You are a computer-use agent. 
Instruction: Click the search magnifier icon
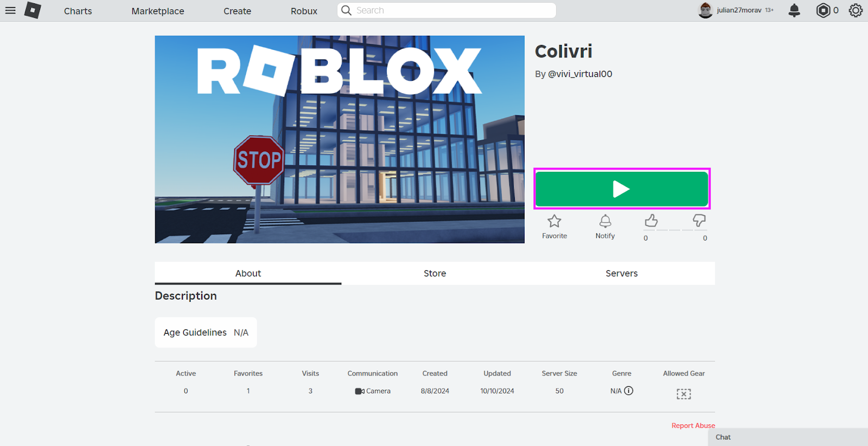346,10
